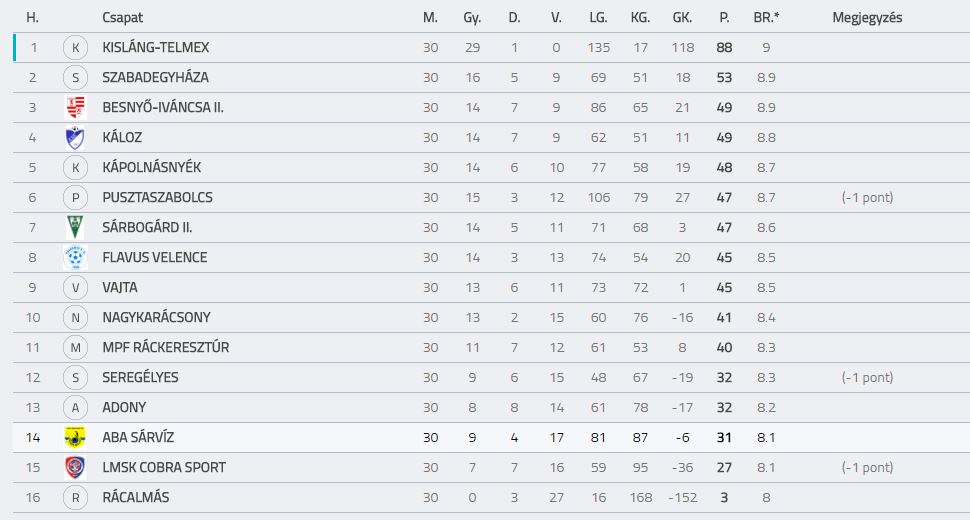Select the ADONY team row name
970x520 pixels.
(x=124, y=407)
